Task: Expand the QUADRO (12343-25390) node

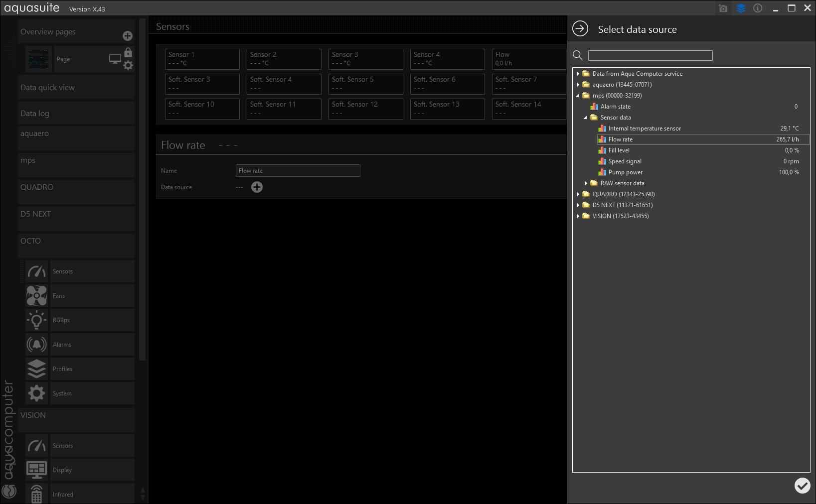Action: pyautogui.click(x=578, y=194)
